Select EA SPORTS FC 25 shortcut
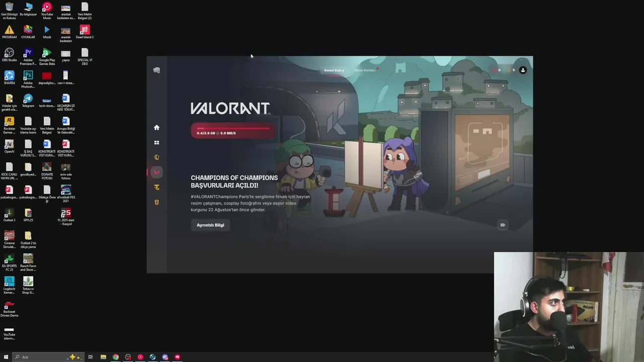644x362 pixels. click(x=9, y=263)
